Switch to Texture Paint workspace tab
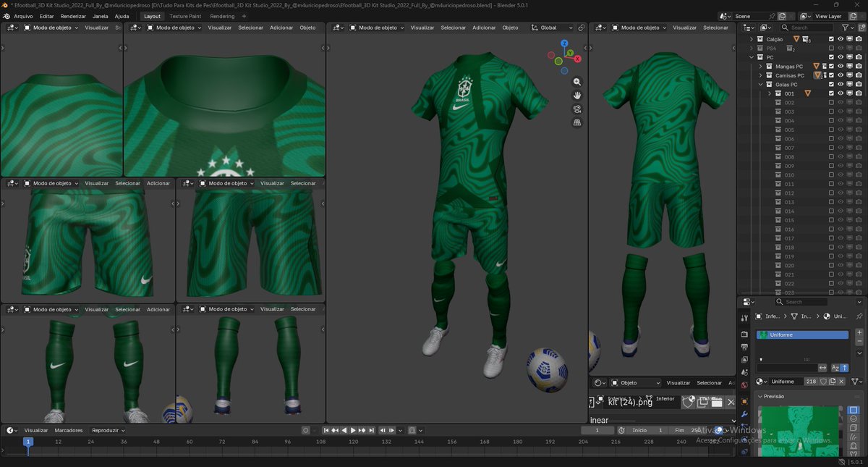The height and width of the screenshot is (467, 868). click(185, 16)
